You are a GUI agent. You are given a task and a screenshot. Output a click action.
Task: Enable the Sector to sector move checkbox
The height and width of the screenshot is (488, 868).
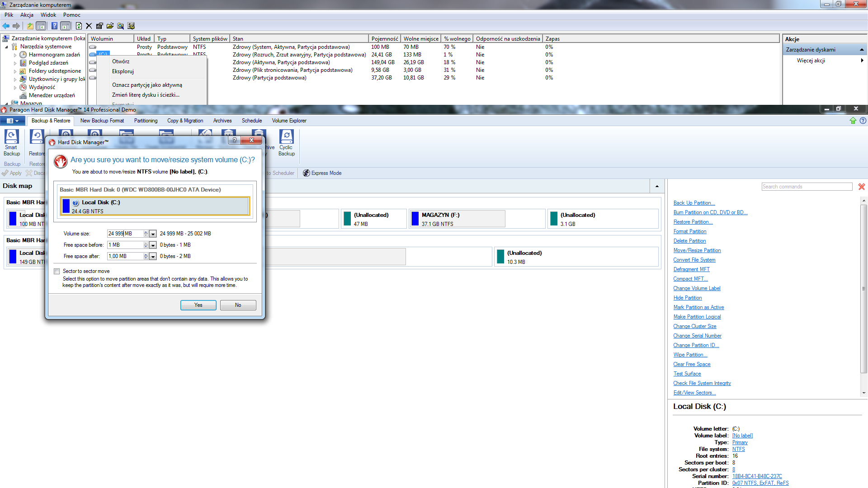pos(57,272)
